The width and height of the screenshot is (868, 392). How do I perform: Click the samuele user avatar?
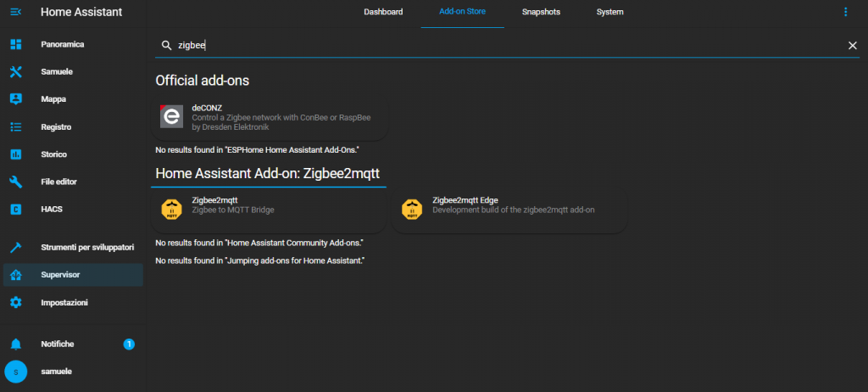coord(15,372)
